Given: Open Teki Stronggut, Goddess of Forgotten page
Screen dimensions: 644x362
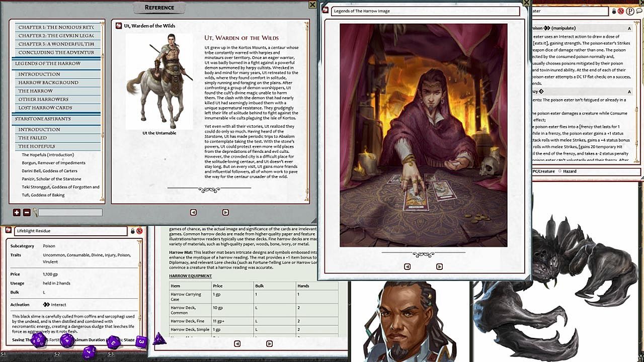Looking at the screenshot, I should [60, 187].
